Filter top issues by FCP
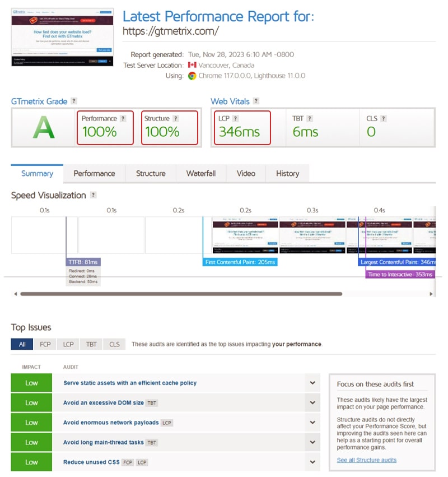 tap(45, 344)
